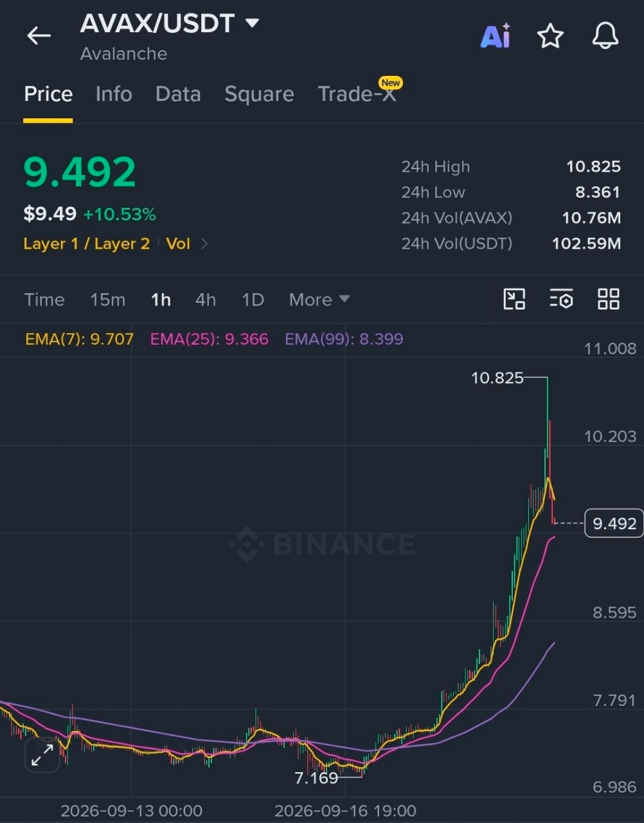Click the 11.008 price axis label
644x823 pixels.
pos(610,348)
